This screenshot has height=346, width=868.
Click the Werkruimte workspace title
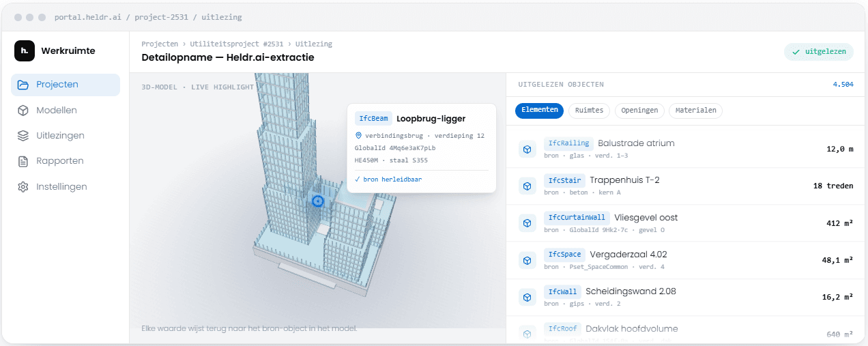point(68,51)
